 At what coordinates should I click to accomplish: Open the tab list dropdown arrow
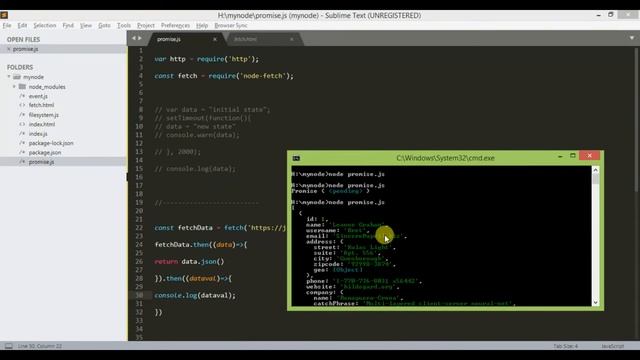pyautogui.click(x=632, y=38)
